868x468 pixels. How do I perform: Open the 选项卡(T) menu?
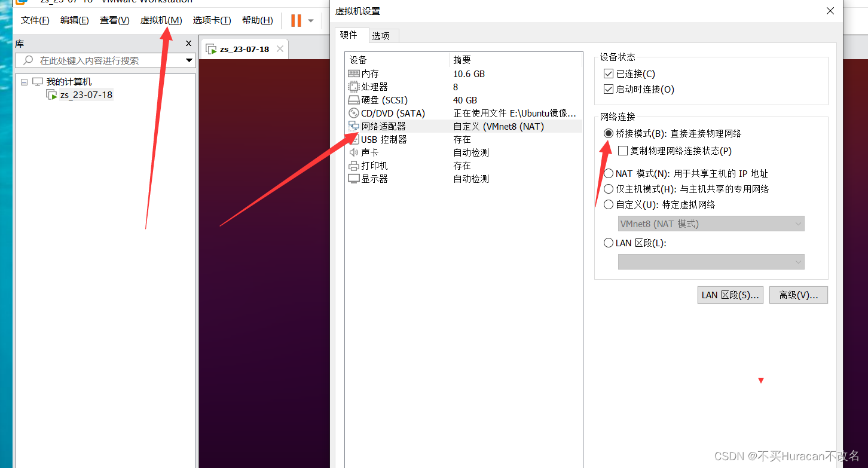click(x=212, y=20)
